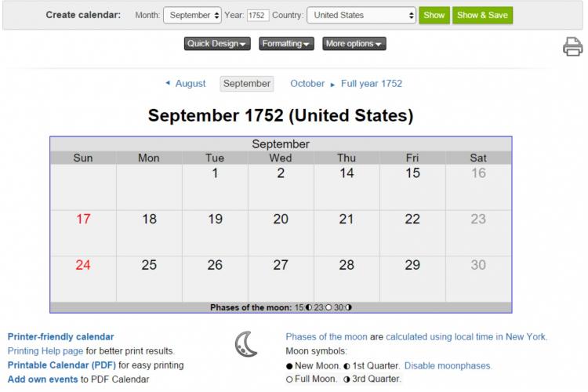
Task: Click the printer icon
Action: [572, 46]
